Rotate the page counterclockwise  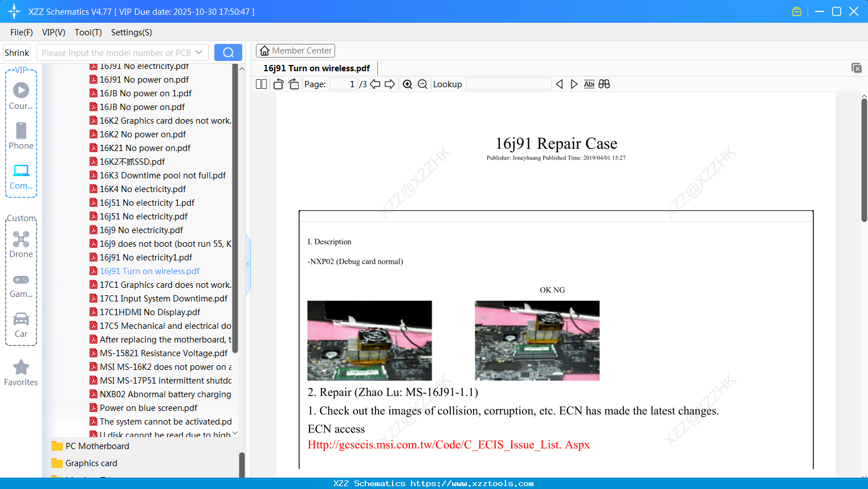(279, 84)
